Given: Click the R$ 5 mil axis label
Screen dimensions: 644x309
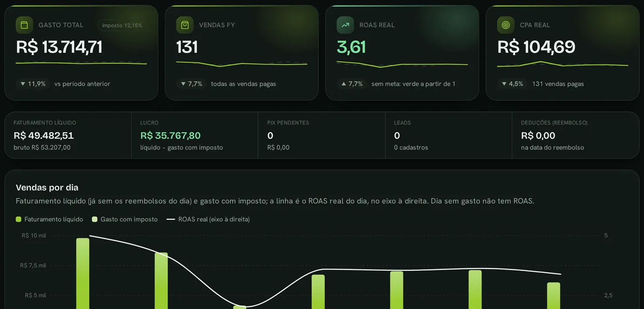Looking at the screenshot, I should [36, 296].
